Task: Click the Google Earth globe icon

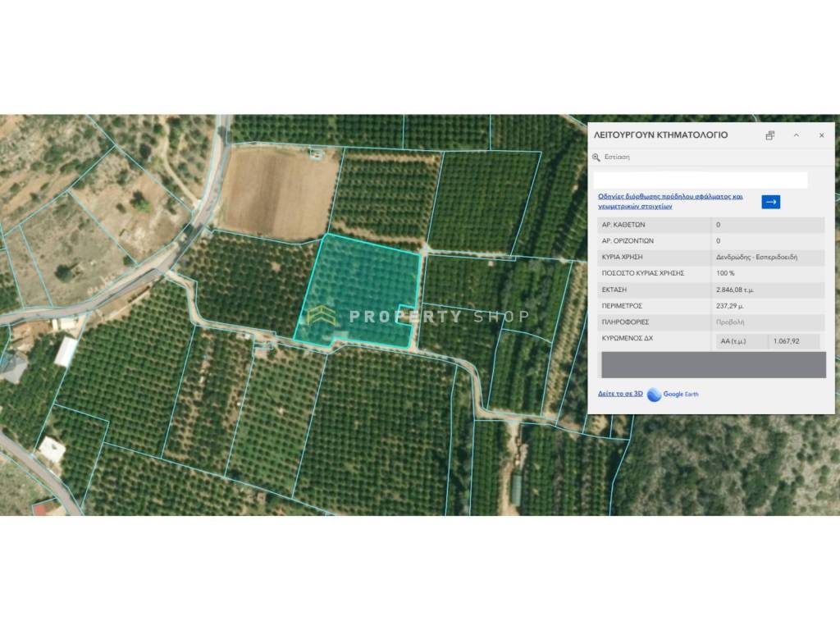Action: click(x=654, y=395)
